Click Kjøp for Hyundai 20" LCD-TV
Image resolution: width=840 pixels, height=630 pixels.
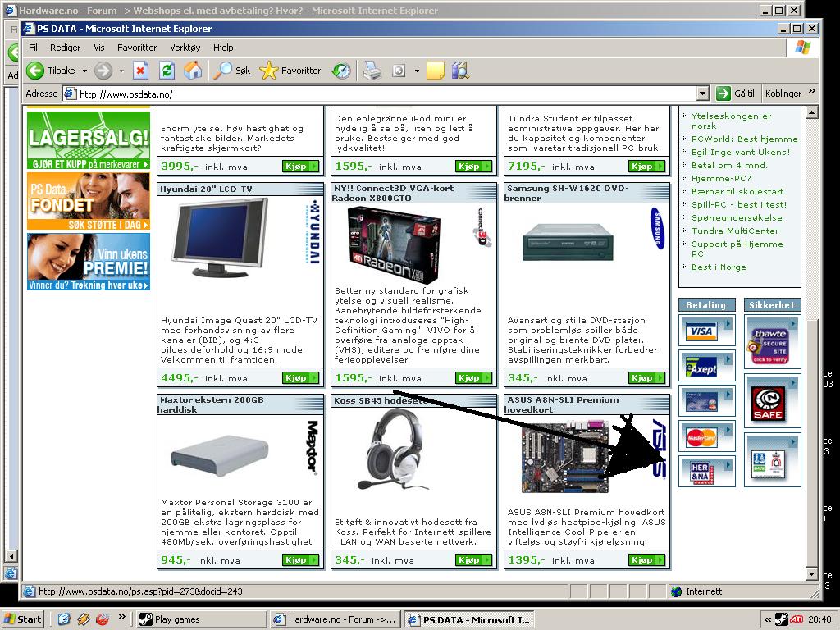point(300,378)
